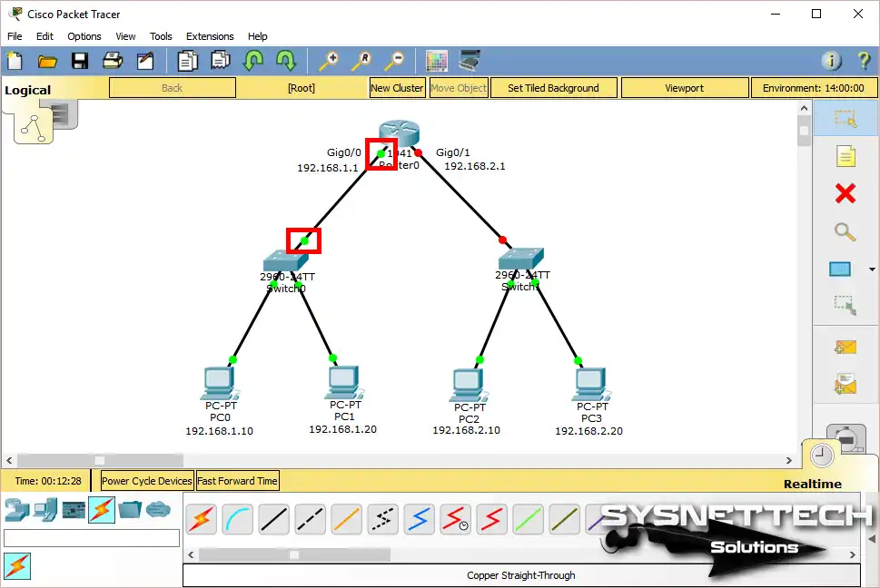Select the Multiuser Connection cloud icon
This screenshot has width=880, height=588.
point(158,510)
